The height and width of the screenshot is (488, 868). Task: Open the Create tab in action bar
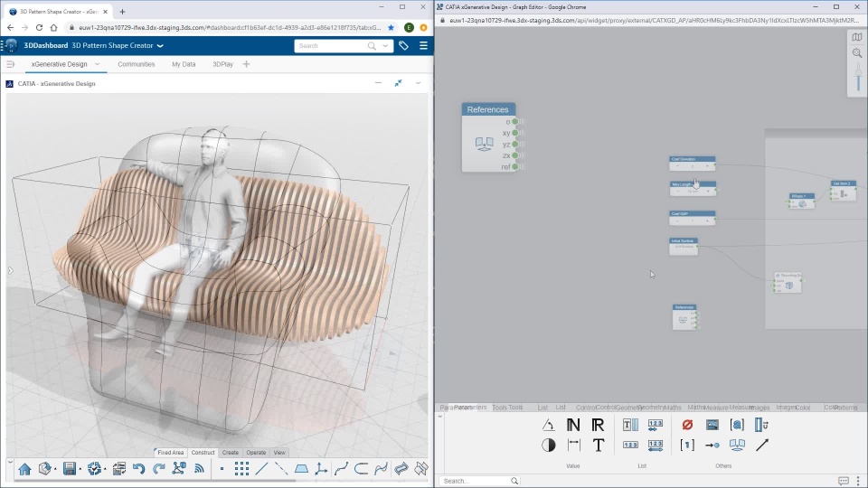(x=231, y=453)
